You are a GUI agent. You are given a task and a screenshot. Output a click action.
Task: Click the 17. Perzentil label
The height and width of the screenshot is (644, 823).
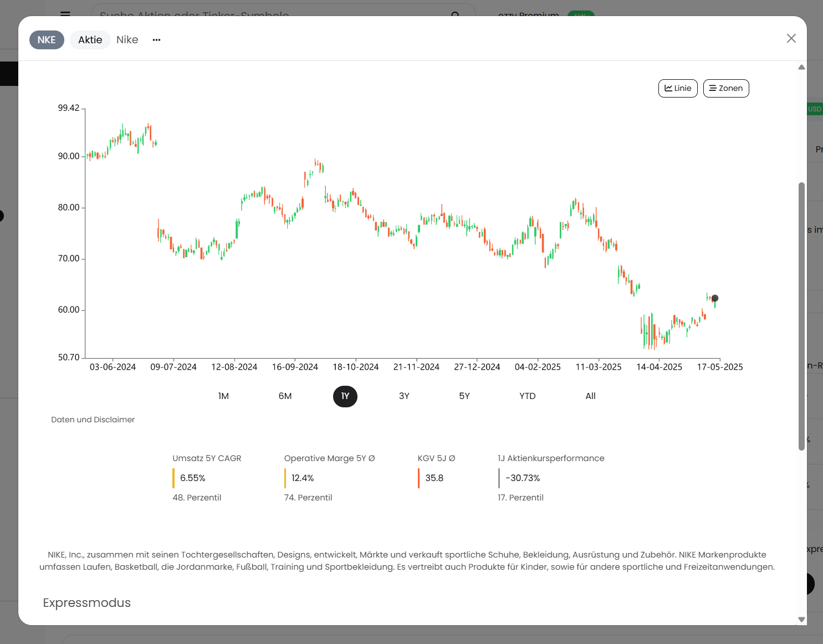pyautogui.click(x=520, y=498)
